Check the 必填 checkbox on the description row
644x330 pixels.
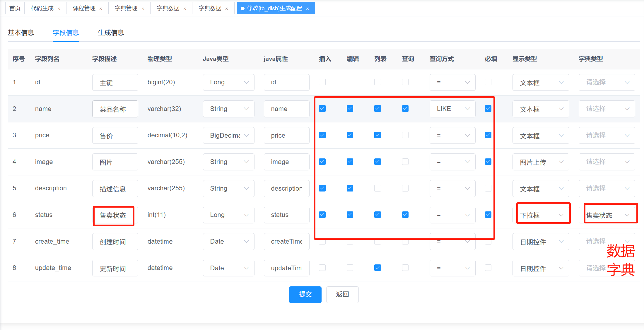coord(488,188)
